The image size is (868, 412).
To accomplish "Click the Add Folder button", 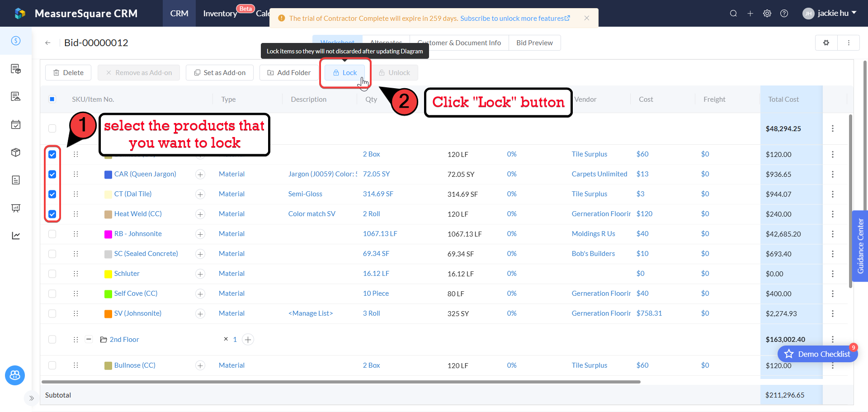I will pyautogui.click(x=289, y=73).
